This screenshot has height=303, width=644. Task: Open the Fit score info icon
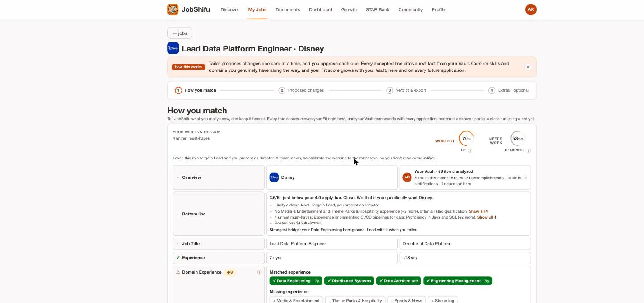point(470,151)
